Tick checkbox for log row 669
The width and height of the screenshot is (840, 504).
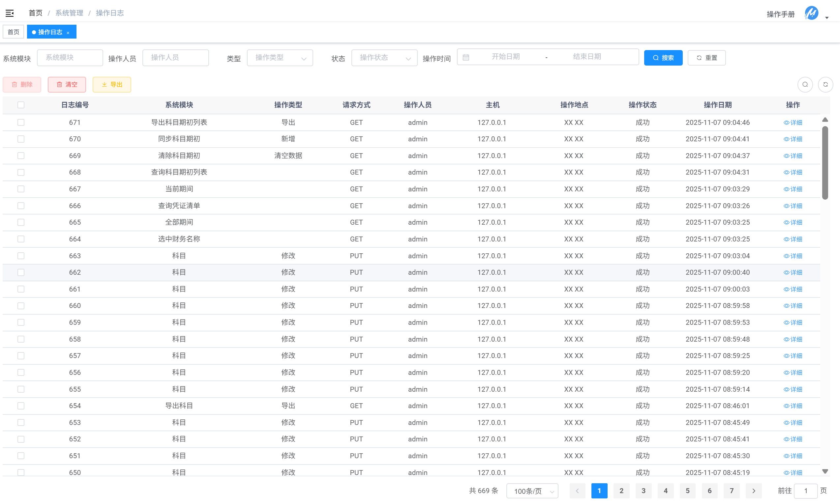tap(21, 155)
